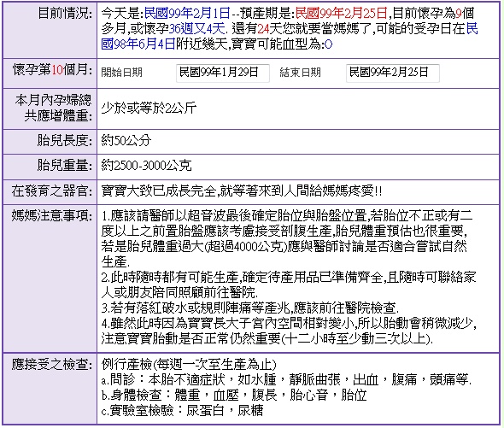Click the 結束日期 field showing 民國99年2月25日
Viewport: 504px width, 428px height.
392,73
